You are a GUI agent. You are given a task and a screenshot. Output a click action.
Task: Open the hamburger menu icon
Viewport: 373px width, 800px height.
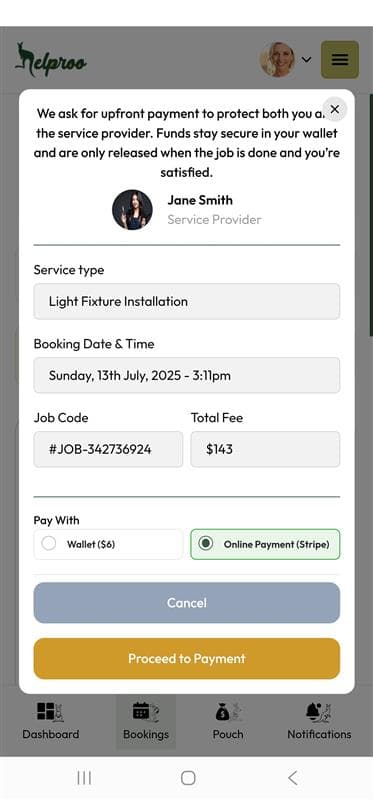(340, 60)
